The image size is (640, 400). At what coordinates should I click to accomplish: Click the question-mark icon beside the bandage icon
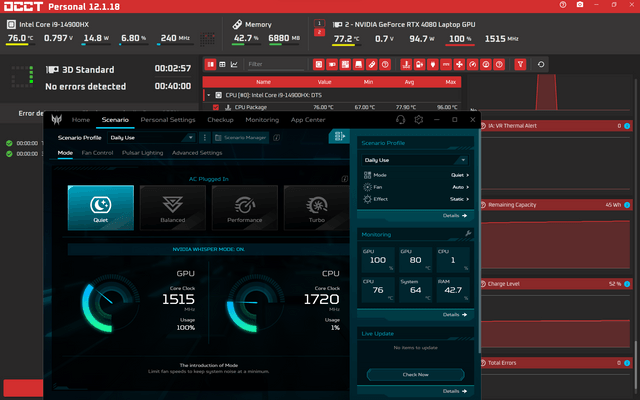tap(385, 64)
